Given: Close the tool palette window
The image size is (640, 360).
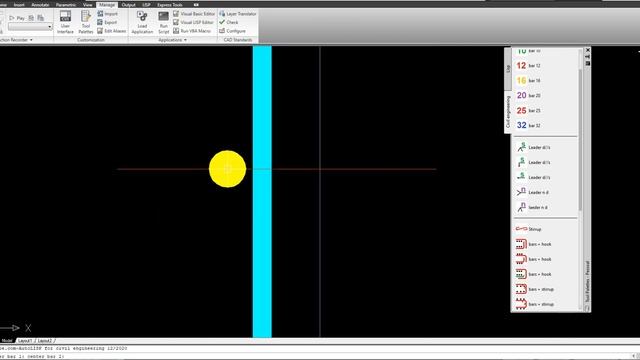Looking at the screenshot, I should pos(588,50).
